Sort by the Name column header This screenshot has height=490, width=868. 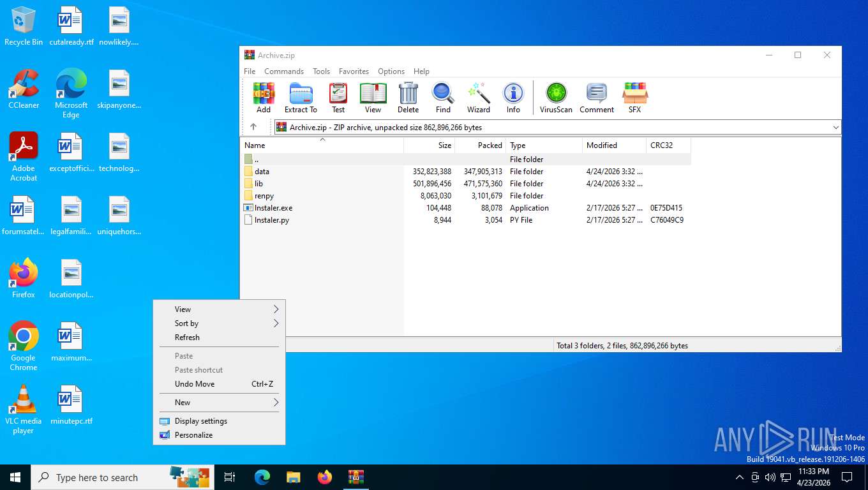(322, 145)
